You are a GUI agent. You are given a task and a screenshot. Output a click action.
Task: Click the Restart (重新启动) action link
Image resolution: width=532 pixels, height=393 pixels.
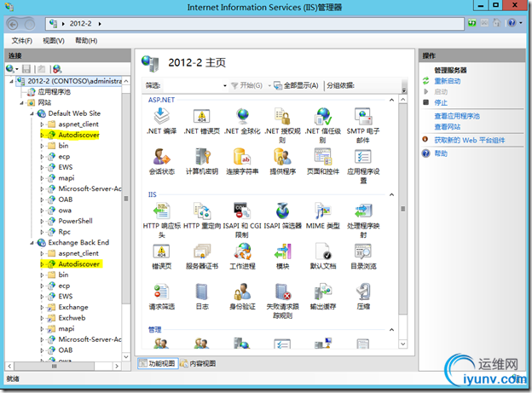tap(448, 81)
